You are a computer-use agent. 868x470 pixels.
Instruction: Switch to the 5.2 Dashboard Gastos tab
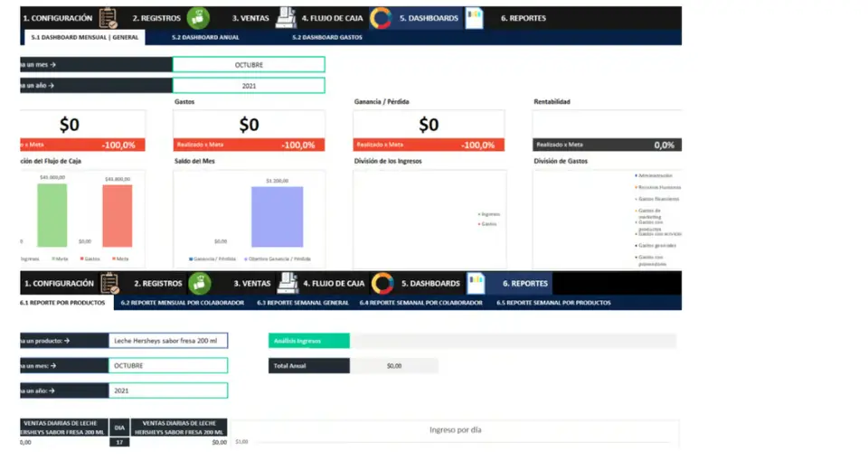tap(327, 37)
